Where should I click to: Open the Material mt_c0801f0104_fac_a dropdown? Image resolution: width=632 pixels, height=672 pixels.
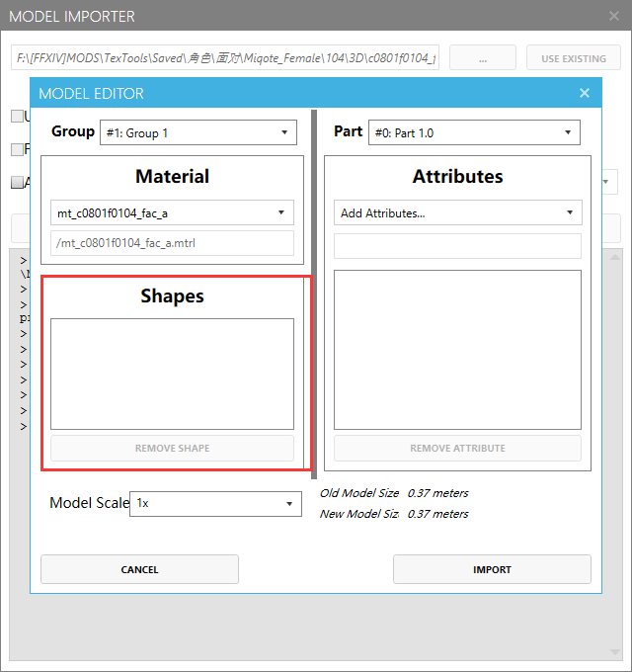[x=172, y=212]
